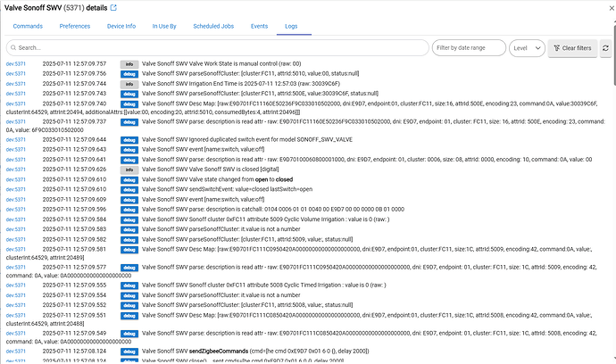Viewport: 616px width, 364px height.
Task: Click info badge on 'is closed [digital]' row
Action: (x=129, y=170)
